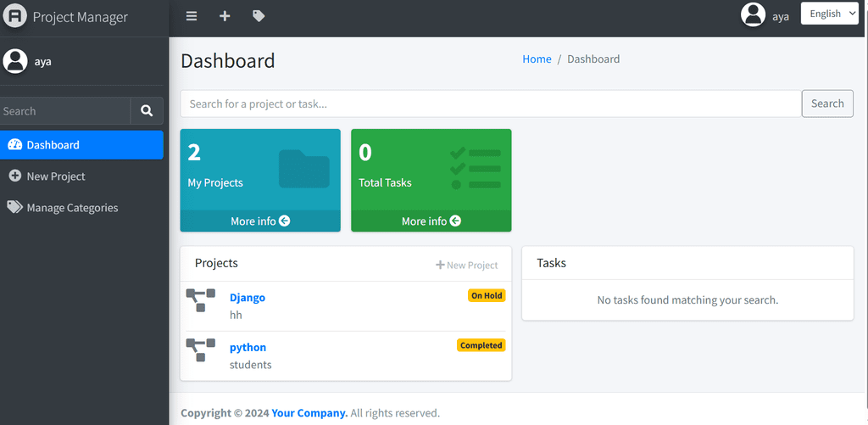This screenshot has width=868, height=425.
Task: Click the project or task search field
Action: (491, 103)
